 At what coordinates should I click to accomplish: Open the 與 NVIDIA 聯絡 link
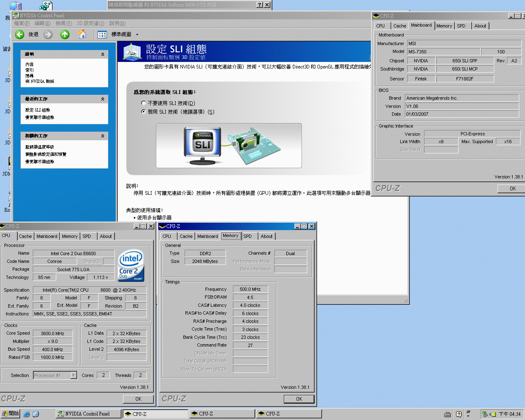(x=40, y=81)
